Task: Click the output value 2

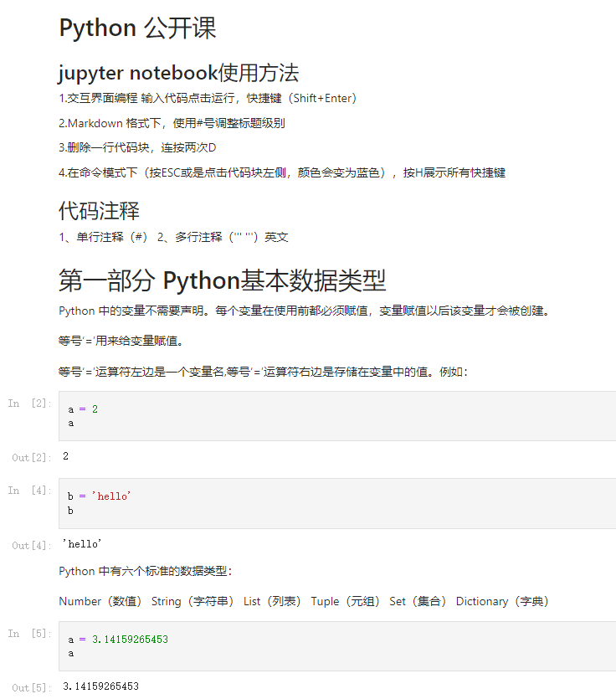Action: [x=65, y=456]
